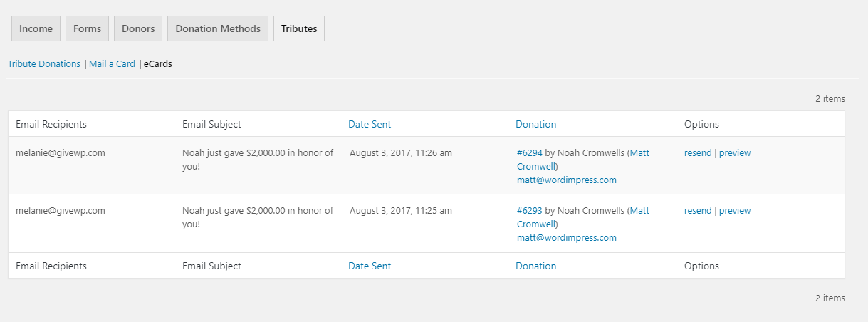Open the Forms tab
This screenshot has height=322, width=868.
pos(87,29)
